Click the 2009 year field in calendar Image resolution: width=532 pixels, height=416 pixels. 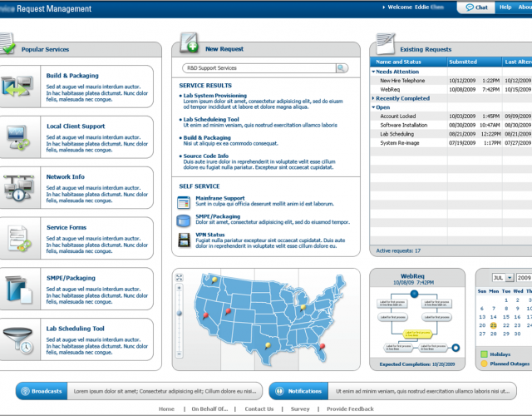[x=525, y=278]
